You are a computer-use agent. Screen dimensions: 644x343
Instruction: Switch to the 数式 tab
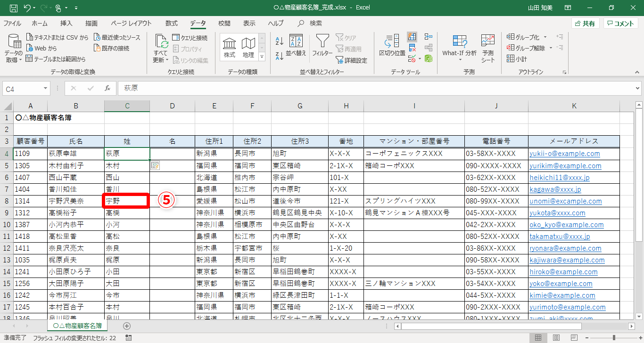(172, 24)
